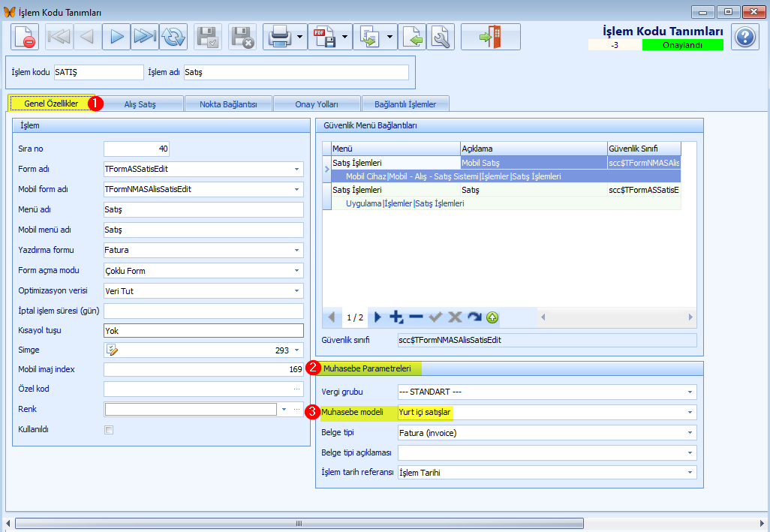Open the Yazdırma formu dropdown
This screenshot has height=532, width=770.
pos(296,251)
